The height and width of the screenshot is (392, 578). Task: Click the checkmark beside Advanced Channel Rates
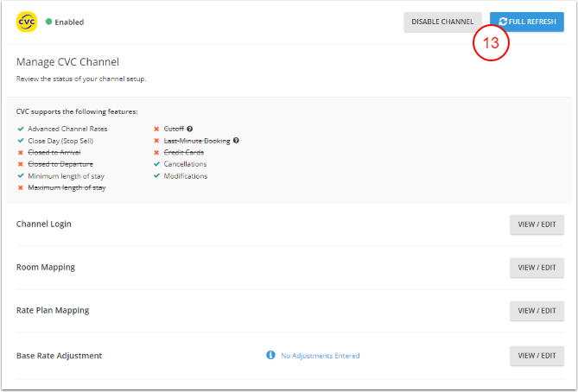pos(21,129)
